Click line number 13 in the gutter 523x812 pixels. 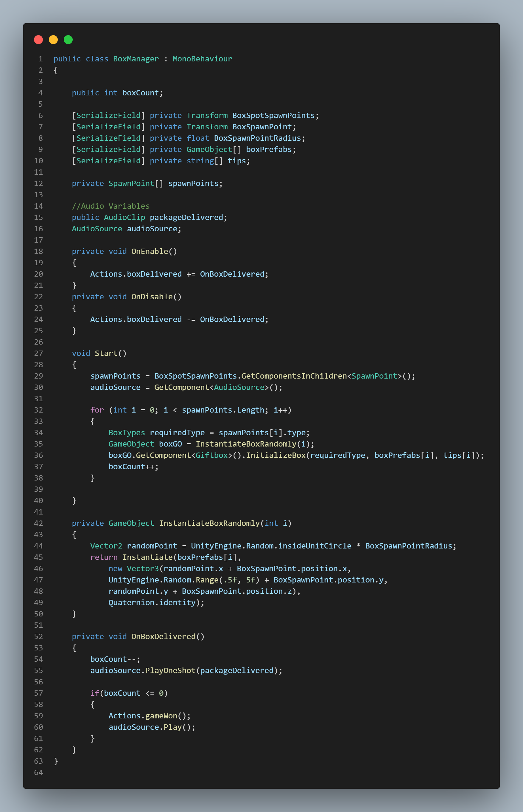pyautogui.click(x=38, y=195)
